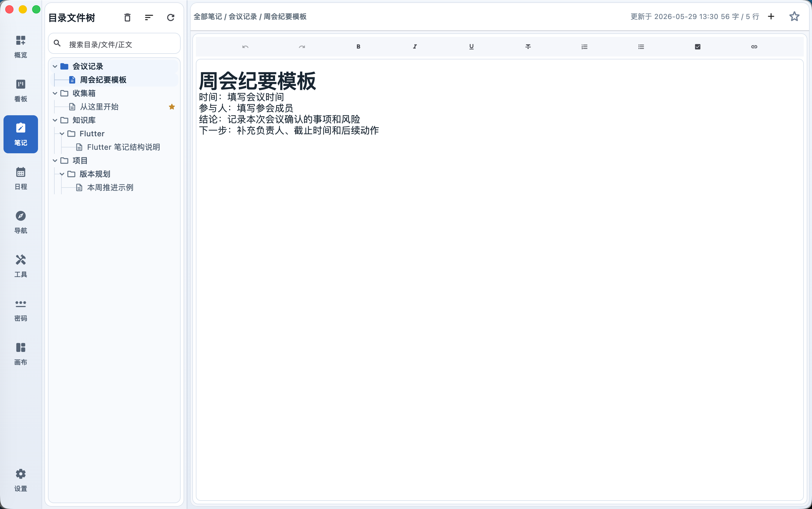Image resolution: width=812 pixels, height=509 pixels.
Task: Click 周会纪要模板 in the breadcrumb
Action: click(x=285, y=16)
